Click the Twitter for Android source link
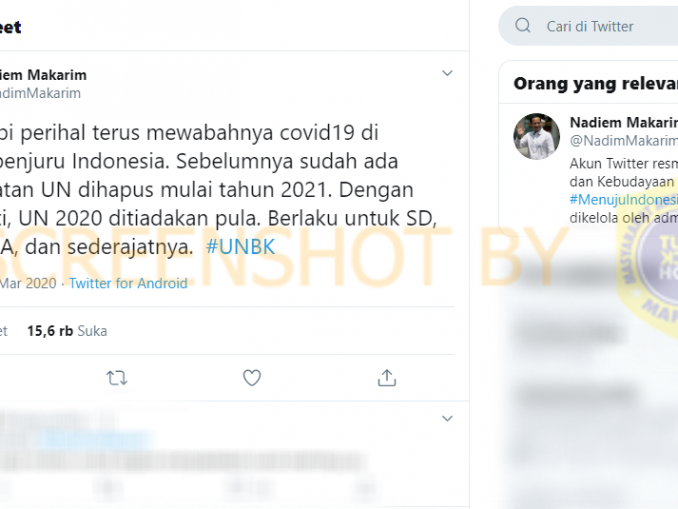 coord(128,283)
